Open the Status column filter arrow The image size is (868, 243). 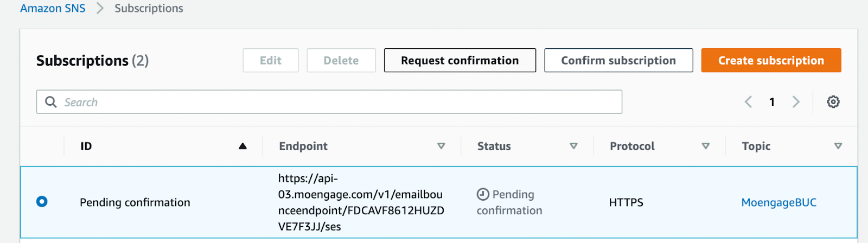click(573, 146)
